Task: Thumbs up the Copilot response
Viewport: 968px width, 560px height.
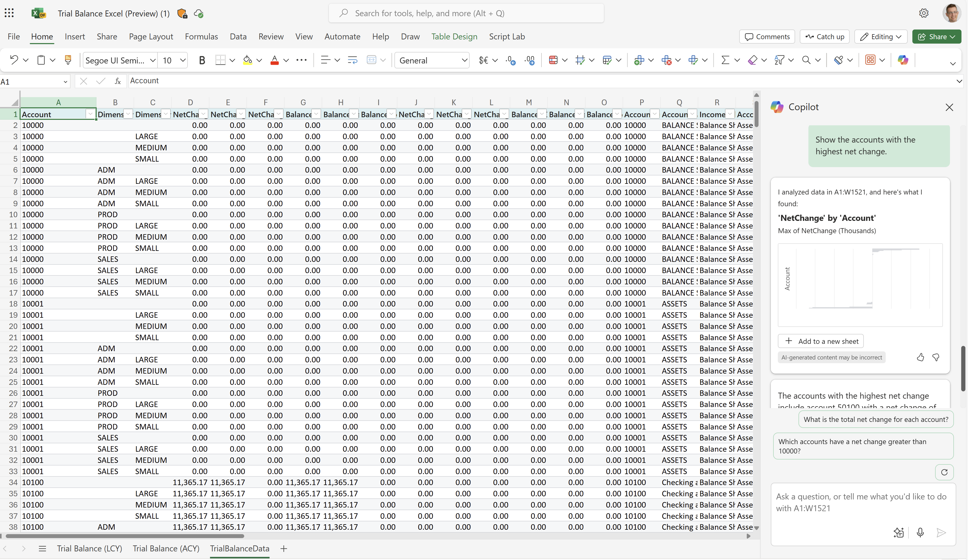Action: click(921, 356)
